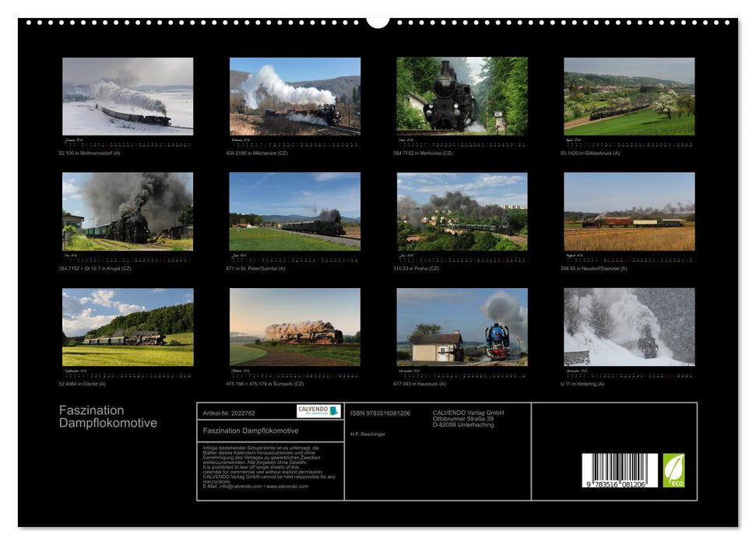756x545 pixels.
Task: Open the info@calvendo.com email link
Action: [242, 486]
